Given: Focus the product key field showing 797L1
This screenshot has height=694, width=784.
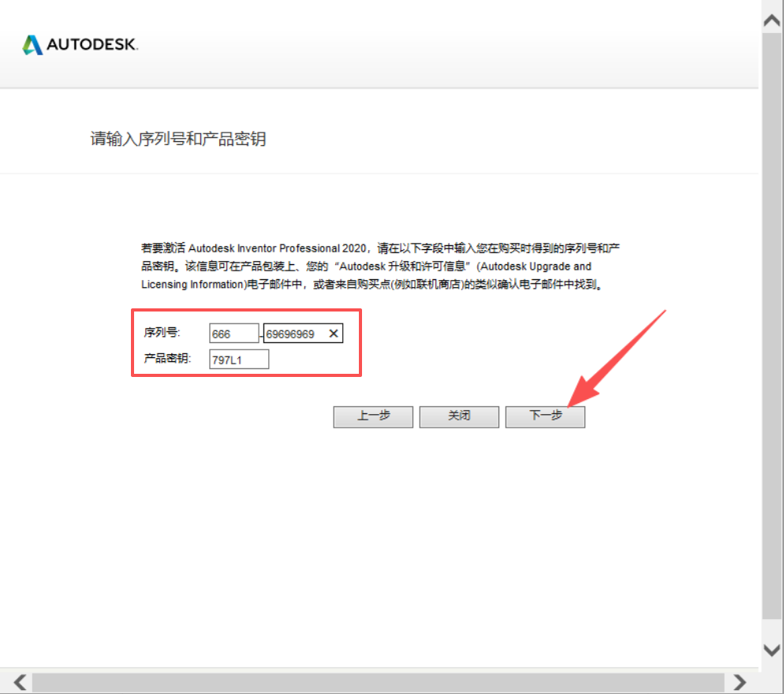Looking at the screenshot, I should pos(239,360).
